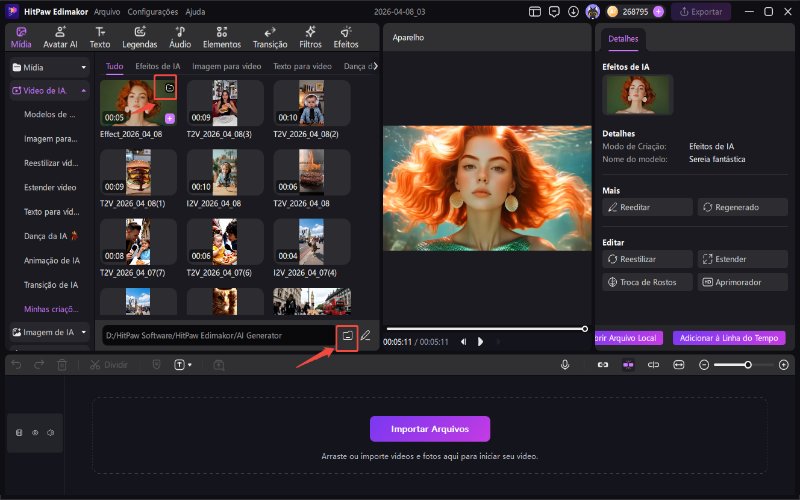This screenshot has height=500, width=800.
Task: Open the Avatar AI panel
Action: pos(60,37)
